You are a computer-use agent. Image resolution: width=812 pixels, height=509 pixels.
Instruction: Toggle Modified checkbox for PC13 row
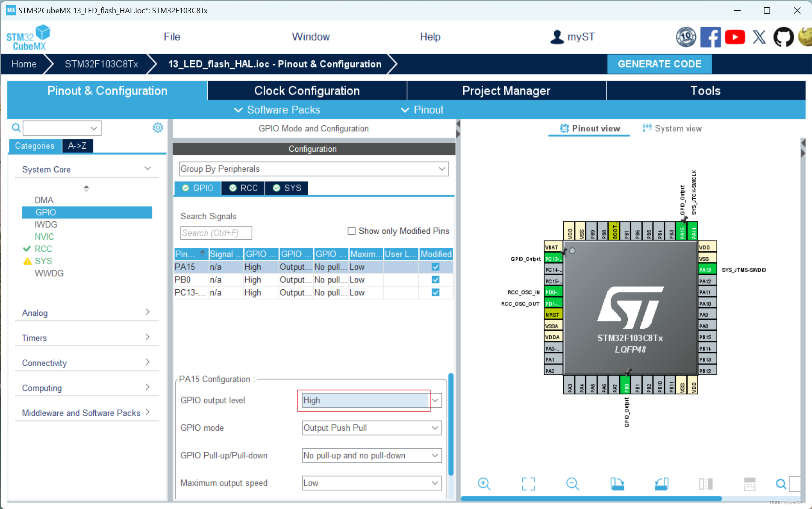435,292
